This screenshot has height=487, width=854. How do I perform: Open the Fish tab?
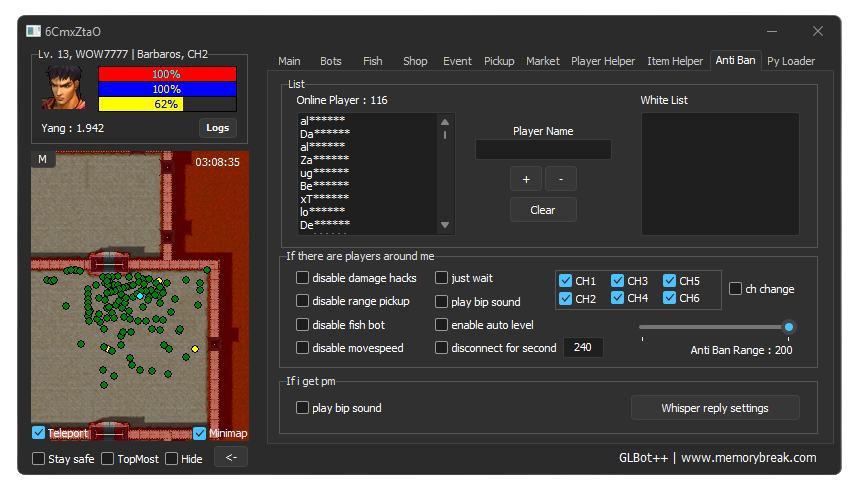point(373,61)
